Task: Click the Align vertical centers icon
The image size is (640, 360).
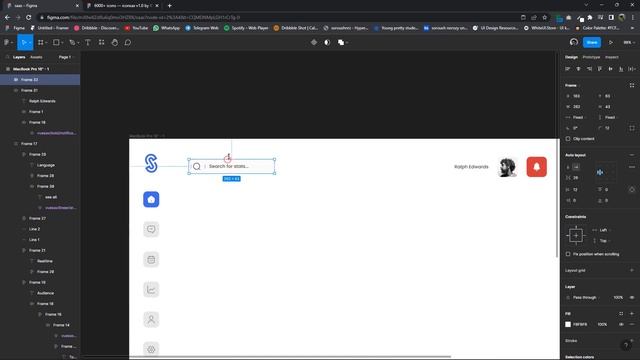Action: pos(610,69)
